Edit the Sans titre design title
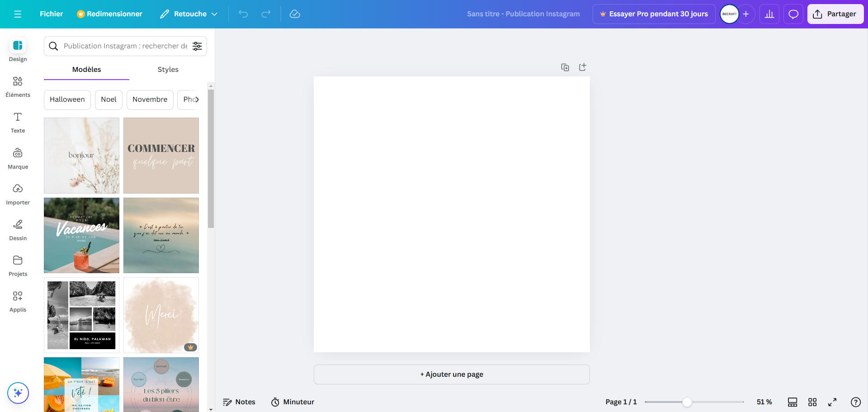Screen dimensions: 868x412 523,14
